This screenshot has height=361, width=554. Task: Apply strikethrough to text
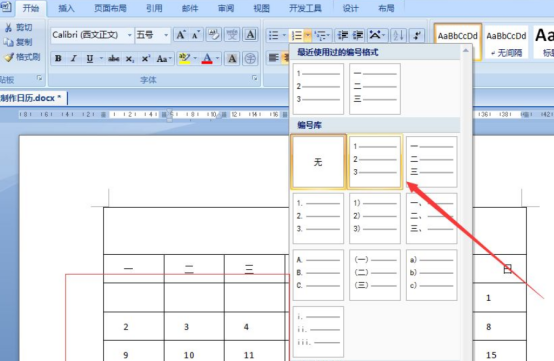coord(114,58)
